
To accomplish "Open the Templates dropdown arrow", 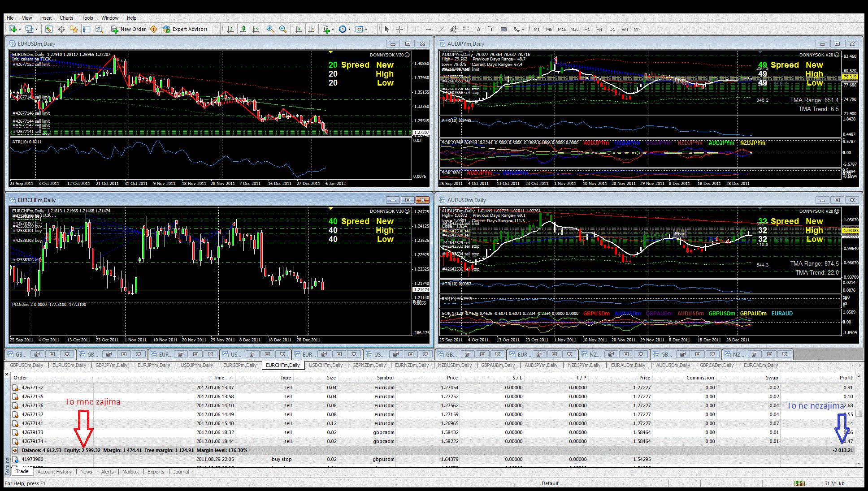I will tap(366, 30).
